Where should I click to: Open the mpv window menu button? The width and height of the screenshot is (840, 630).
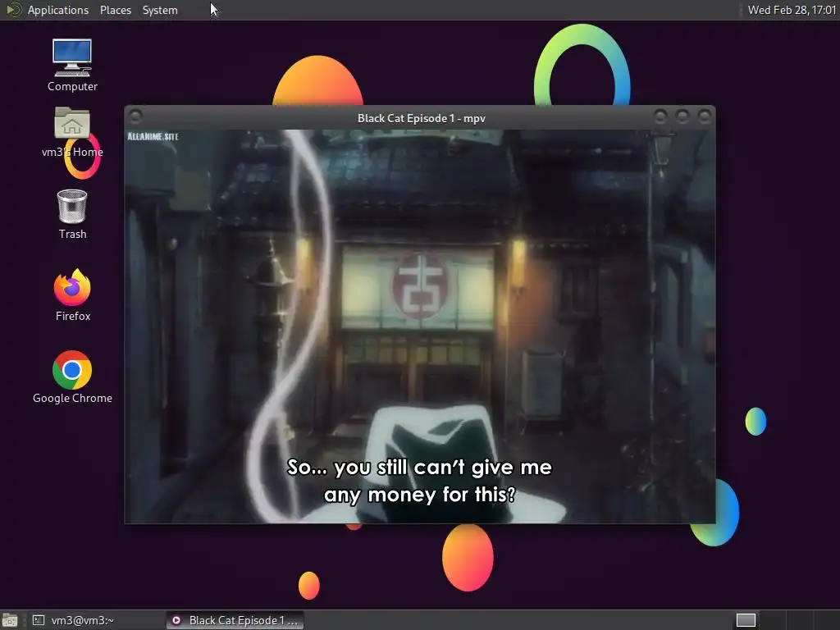135,116
